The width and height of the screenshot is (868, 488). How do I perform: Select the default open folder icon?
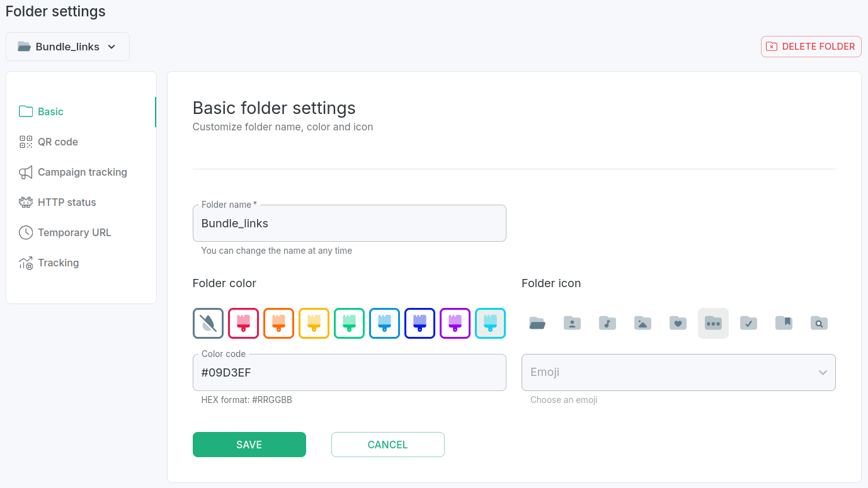(537, 323)
